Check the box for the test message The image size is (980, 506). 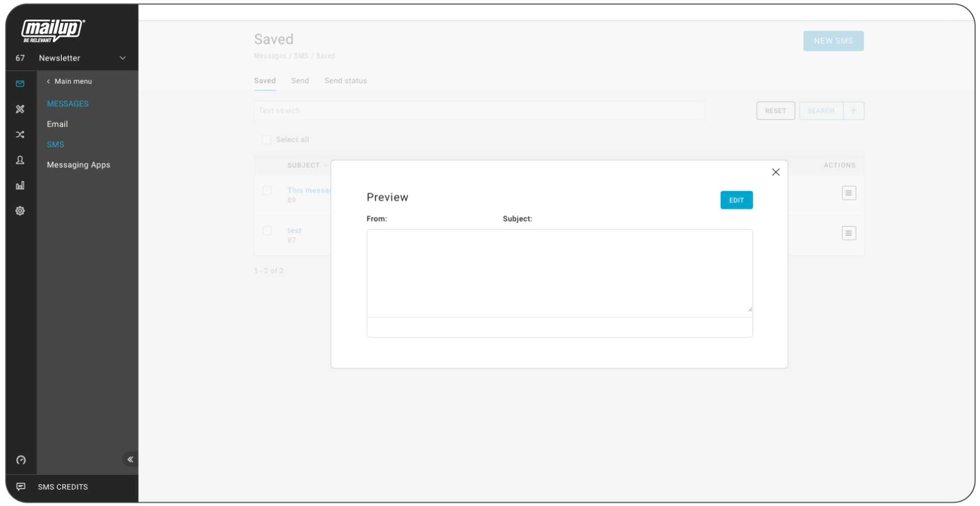point(267,231)
